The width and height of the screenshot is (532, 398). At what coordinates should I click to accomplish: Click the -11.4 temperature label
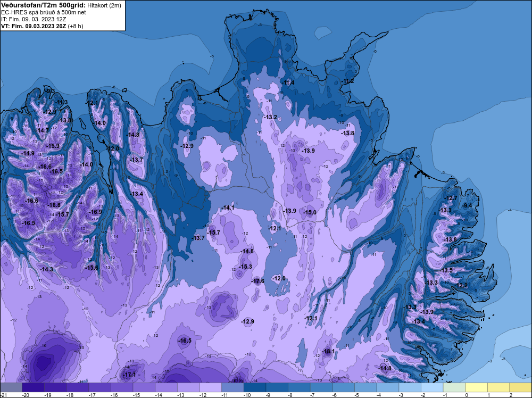288,82
